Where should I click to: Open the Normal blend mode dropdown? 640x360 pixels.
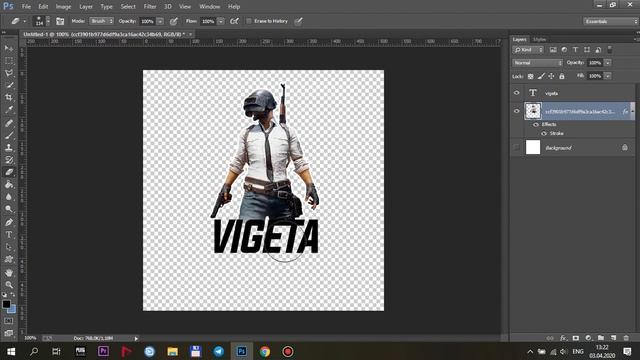(538, 63)
